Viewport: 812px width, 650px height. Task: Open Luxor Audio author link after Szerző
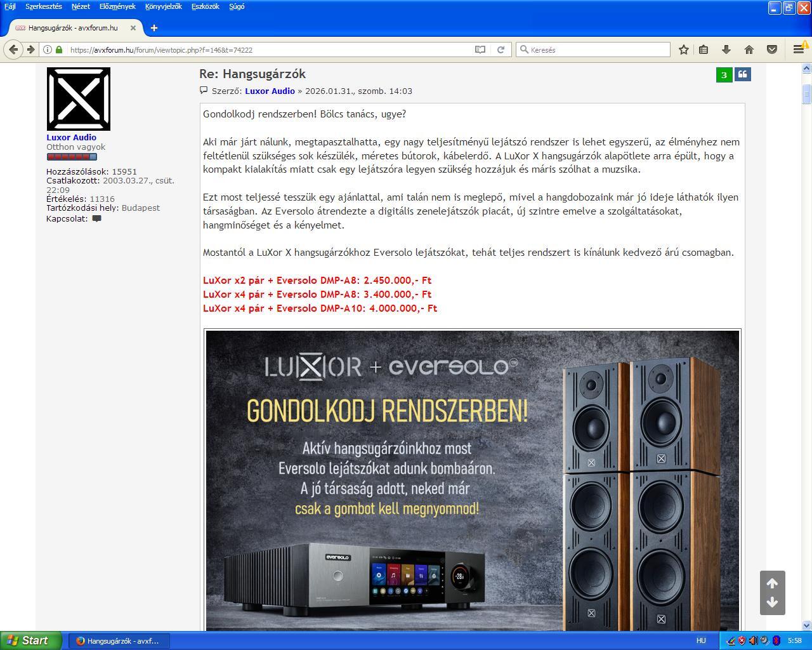[x=270, y=91]
